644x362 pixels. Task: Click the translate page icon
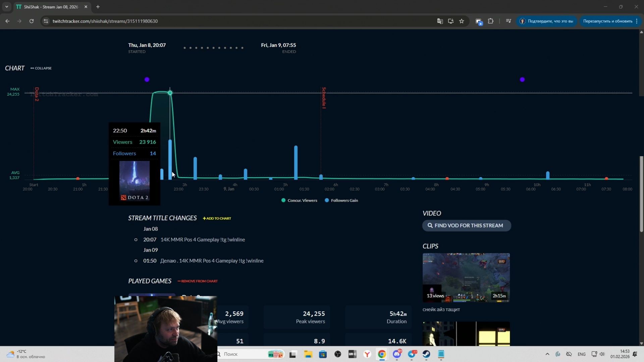(440, 21)
